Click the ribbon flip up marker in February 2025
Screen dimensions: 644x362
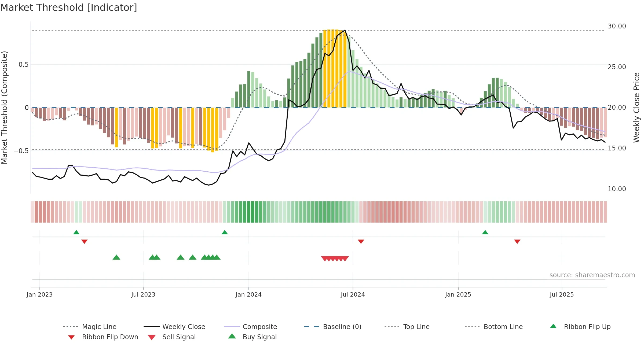[x=485, y=232]
